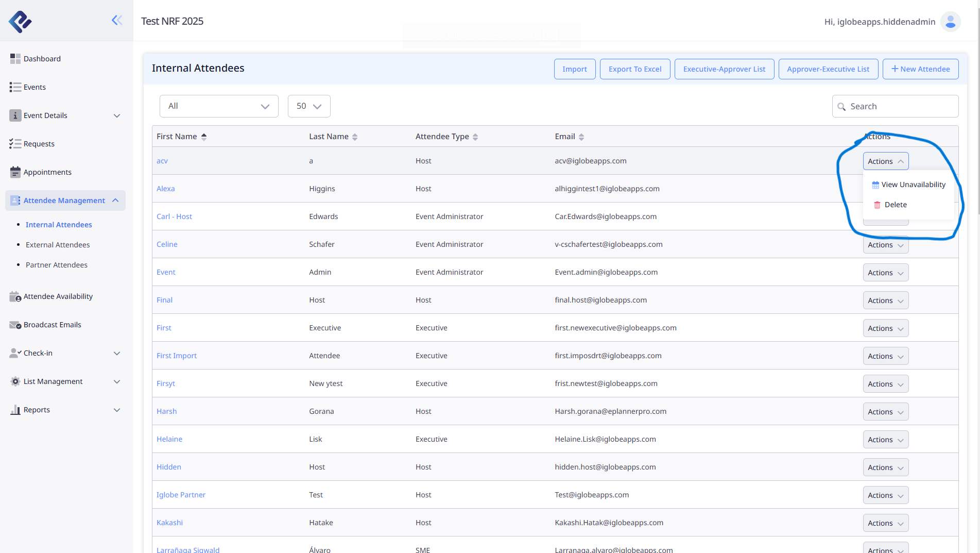This screenshot has height=553, width=980.
Task: Sort table by First Name column
Action: 204,137
